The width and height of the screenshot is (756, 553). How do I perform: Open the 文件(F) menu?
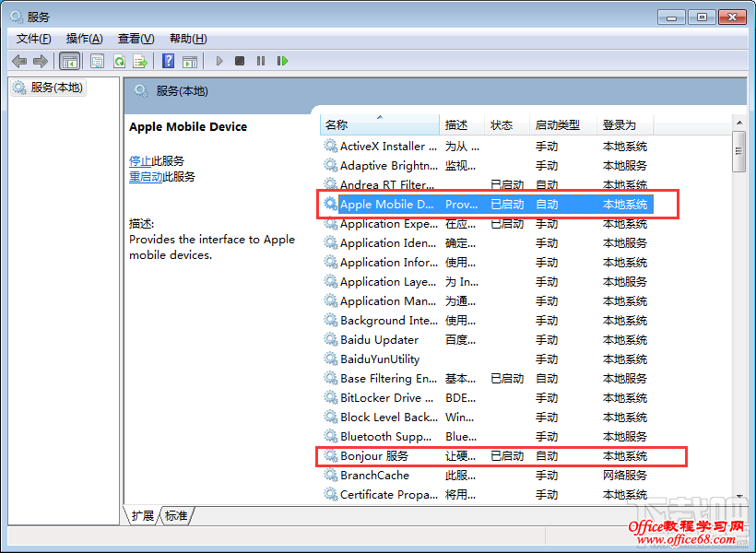click(x=34, y=38)
